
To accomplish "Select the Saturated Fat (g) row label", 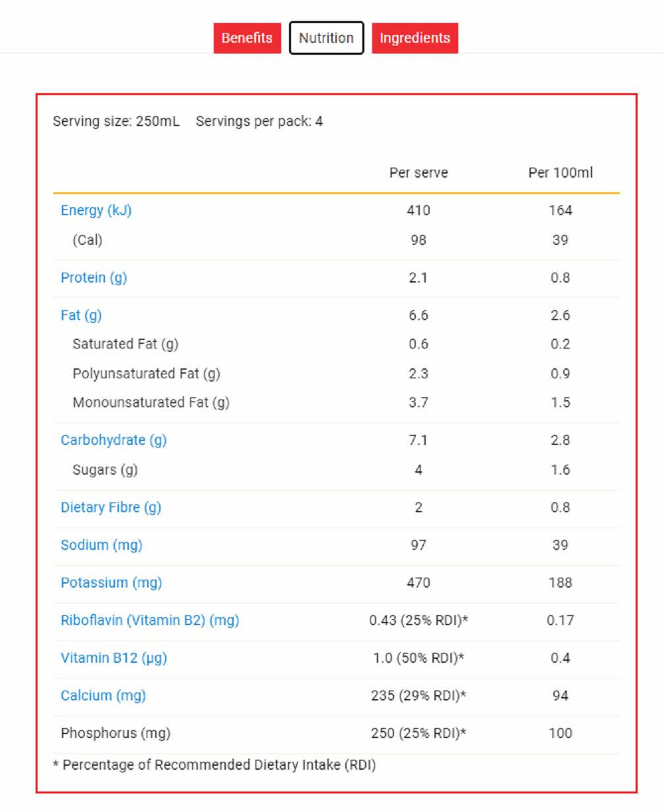I will [x=125, y=344].
